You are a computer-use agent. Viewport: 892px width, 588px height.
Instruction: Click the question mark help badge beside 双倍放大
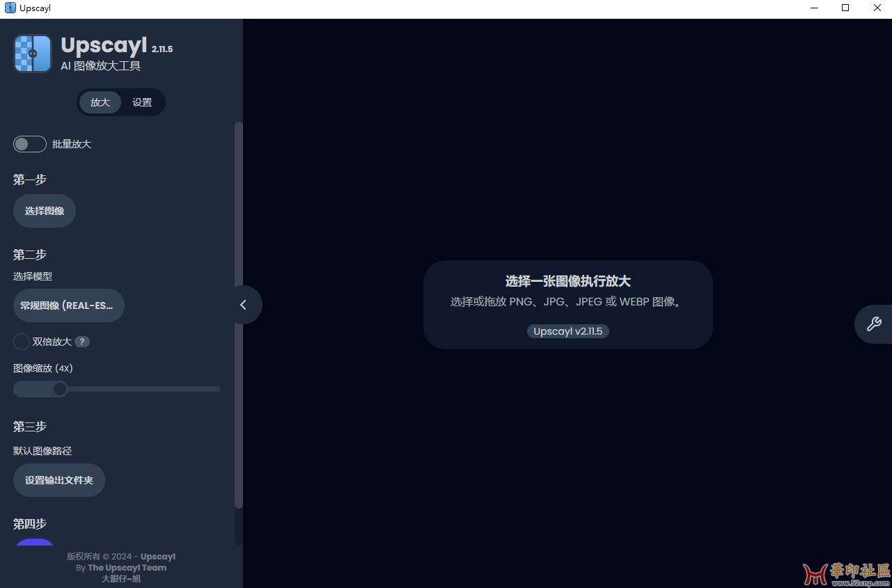[82, 342]
